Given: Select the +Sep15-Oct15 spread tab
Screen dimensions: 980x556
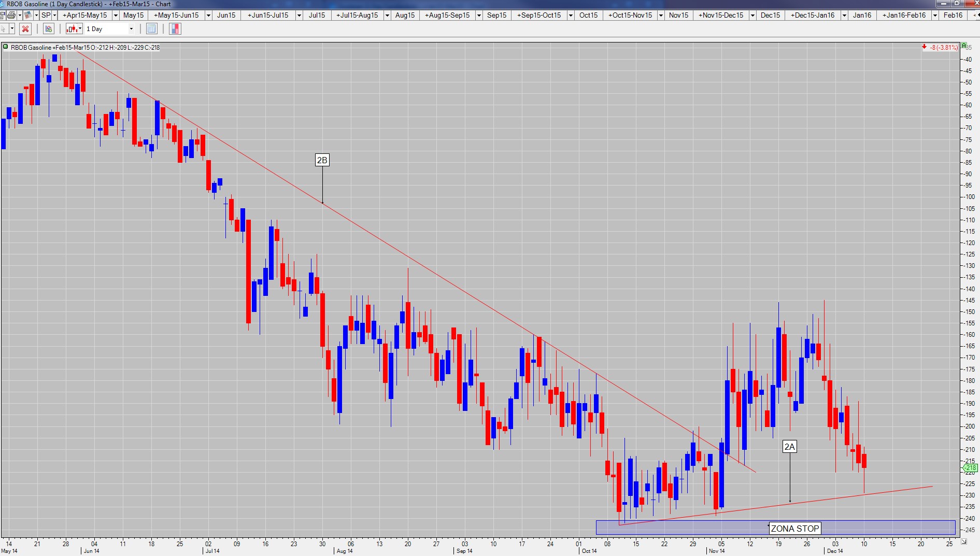Looking at the screenshot, I should coord(539,16).
